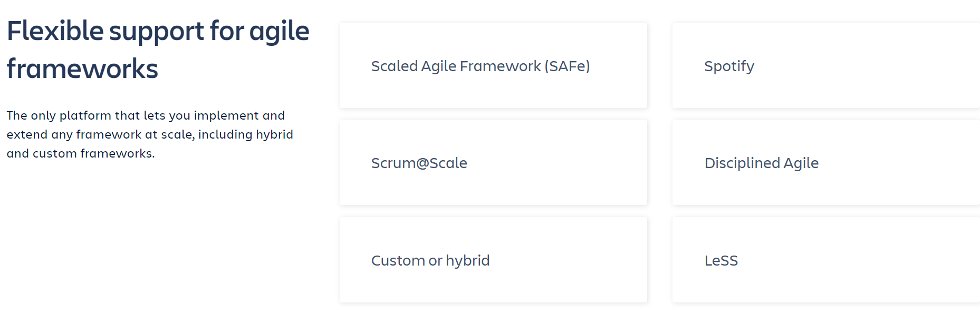
Task: Click the 'Scrum@Scale' text label
Action: click(x=419, y=163)
